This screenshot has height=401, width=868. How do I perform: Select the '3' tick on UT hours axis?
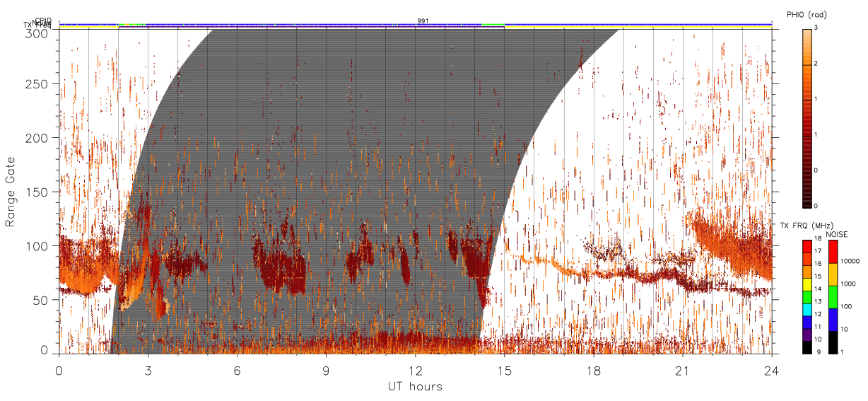click(148, 370)
